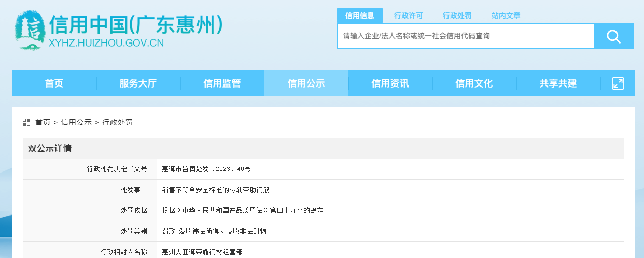Screen dimensions: 644x258
Task: Open 信用监管 in main navigation
Action: click(222, 83)
